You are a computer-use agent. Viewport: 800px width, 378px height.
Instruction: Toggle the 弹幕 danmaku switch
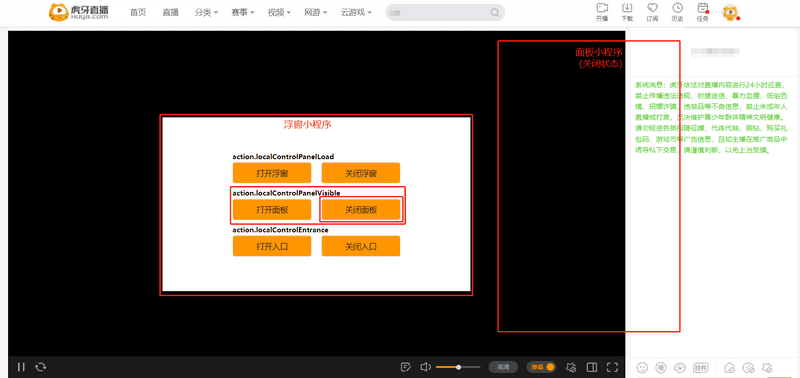[x=541, y=367]
